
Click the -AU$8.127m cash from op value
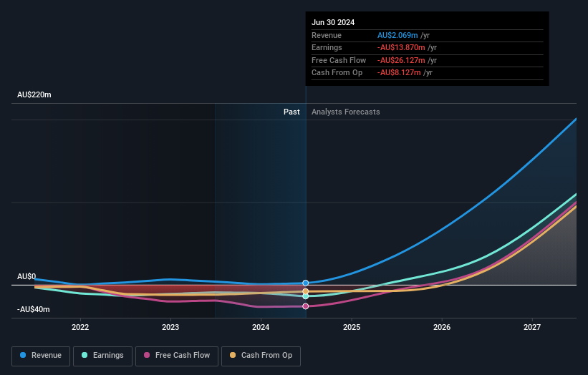pos(399,73)
